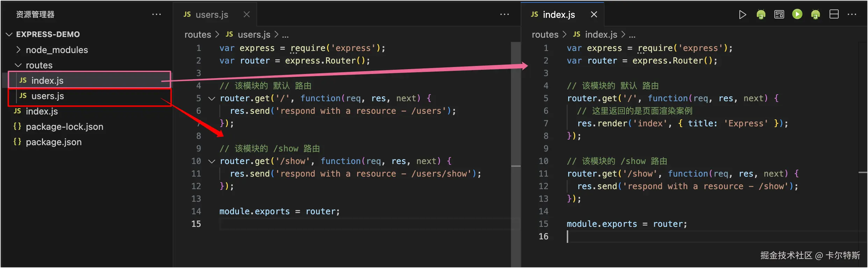
Task: Close the index.js tab
Action: (x=594, y=15)
